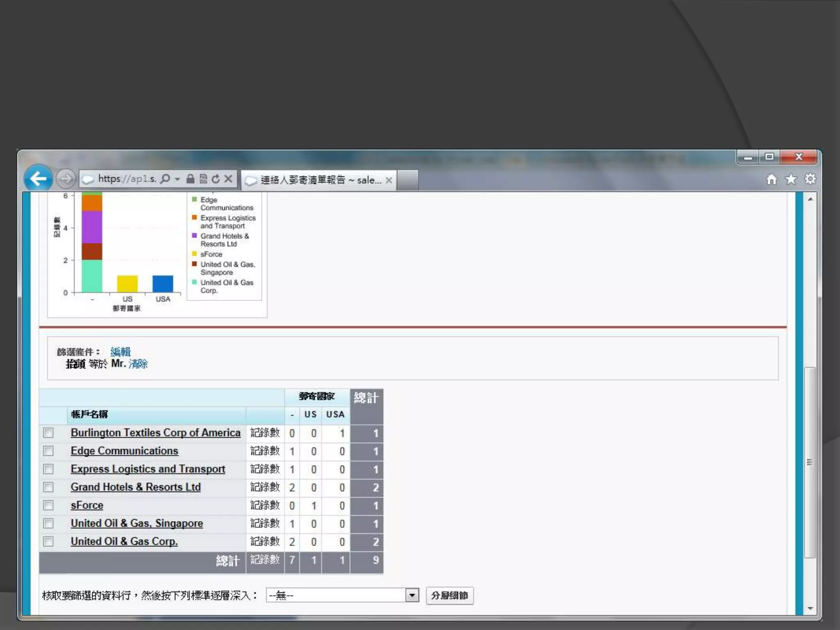The width and height of the screenshot is (840, 630).
Task: Click the browser back arrow button
Action: tap(38, 178)
